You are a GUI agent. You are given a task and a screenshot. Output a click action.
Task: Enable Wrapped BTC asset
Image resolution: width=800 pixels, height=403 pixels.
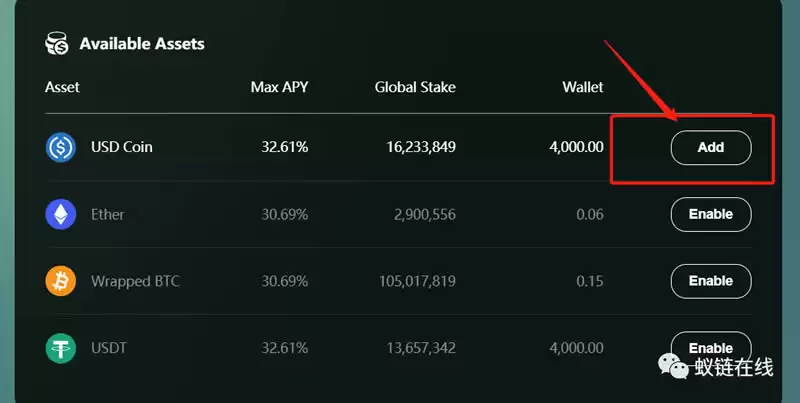(x=711, y=281)
